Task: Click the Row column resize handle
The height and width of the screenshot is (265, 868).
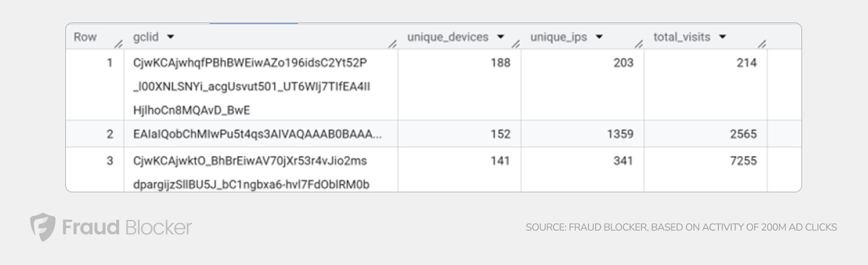Action: pyautogui.click(x=117, y=43)
